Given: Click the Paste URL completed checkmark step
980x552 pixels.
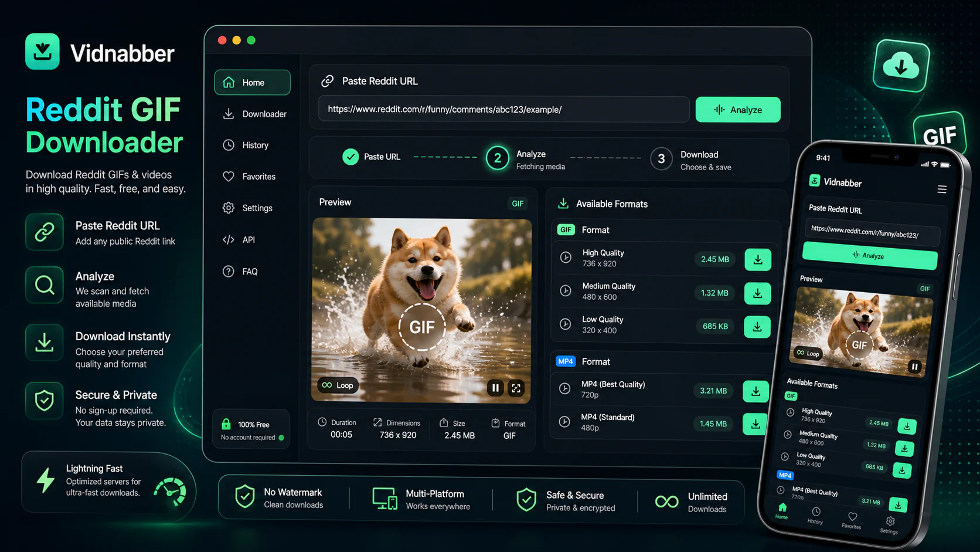Looking at the screenshot, I should tap(351, 157).
